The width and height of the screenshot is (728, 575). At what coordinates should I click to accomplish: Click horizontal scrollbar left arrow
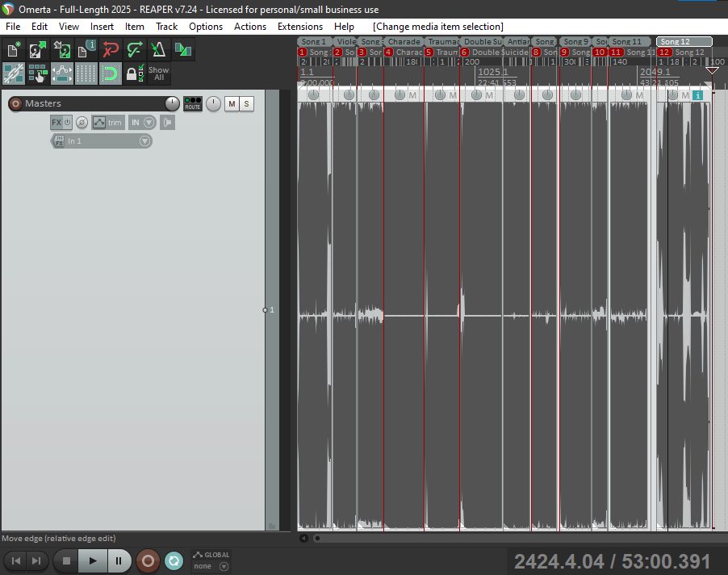(303, 539)
